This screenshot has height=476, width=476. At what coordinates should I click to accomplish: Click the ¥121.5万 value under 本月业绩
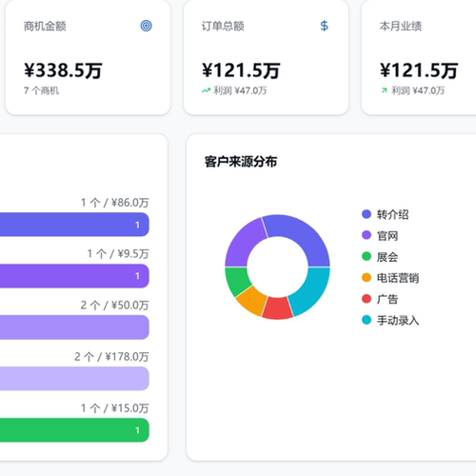419,70
